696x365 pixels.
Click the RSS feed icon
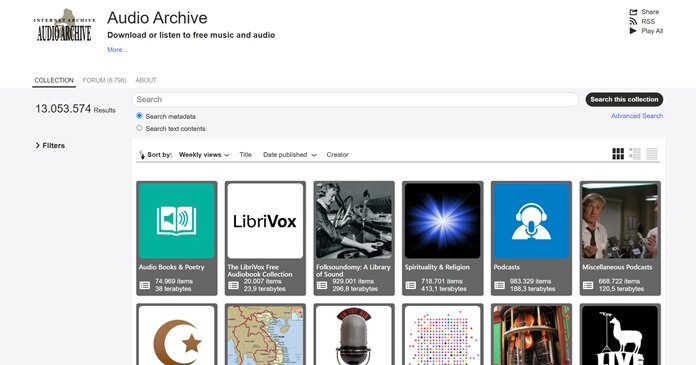633,21
